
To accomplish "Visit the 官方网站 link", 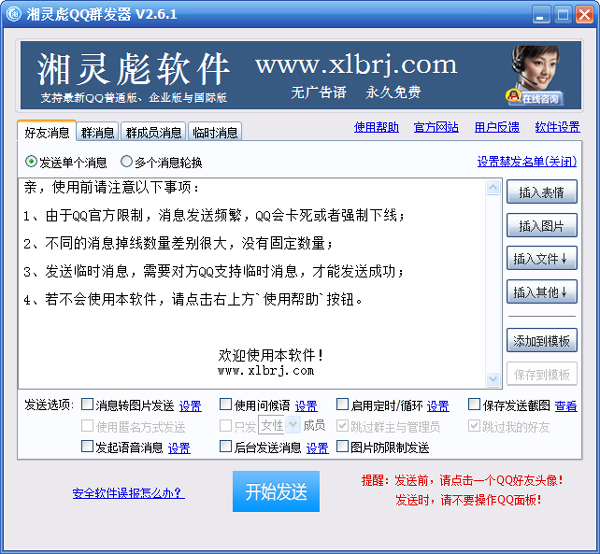I will click(436, 127).
